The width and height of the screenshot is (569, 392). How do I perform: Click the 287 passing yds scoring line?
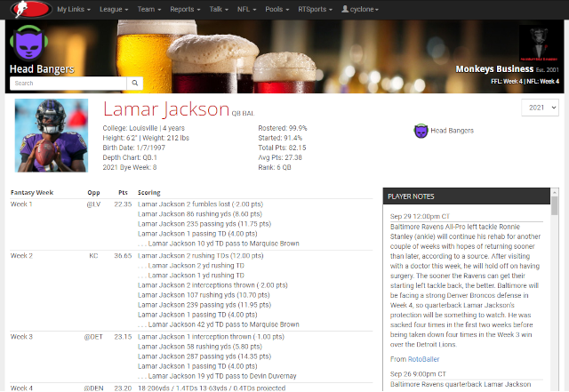pyautogui.click(x=204, y=356)
